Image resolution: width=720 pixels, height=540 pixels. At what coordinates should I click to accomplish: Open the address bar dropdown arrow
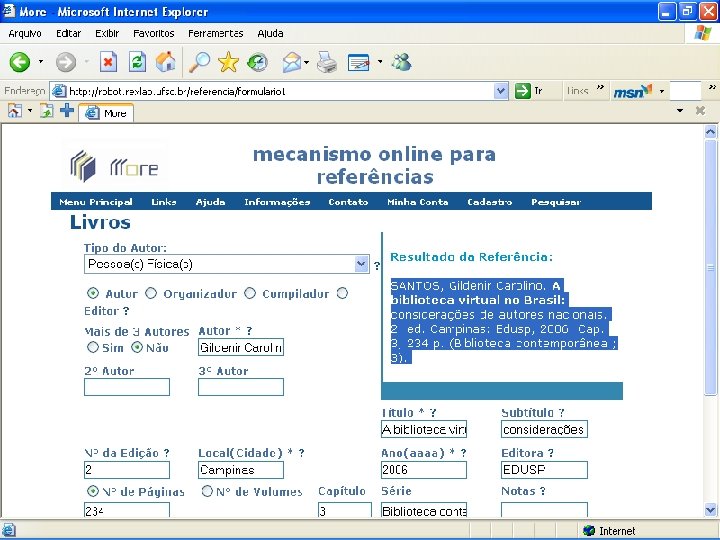click(x=501, y=91)
